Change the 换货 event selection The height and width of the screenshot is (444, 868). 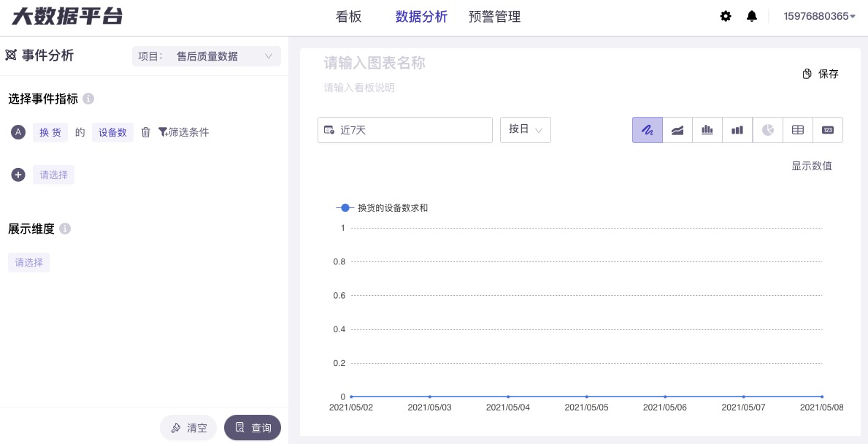pyautogui.click(x=50, y=132)
